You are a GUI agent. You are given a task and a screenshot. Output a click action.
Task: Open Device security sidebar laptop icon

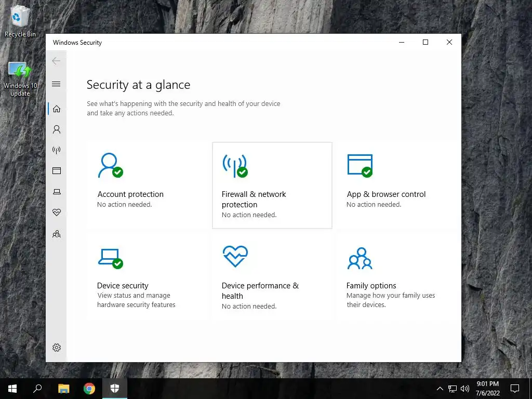click(57, 192)
